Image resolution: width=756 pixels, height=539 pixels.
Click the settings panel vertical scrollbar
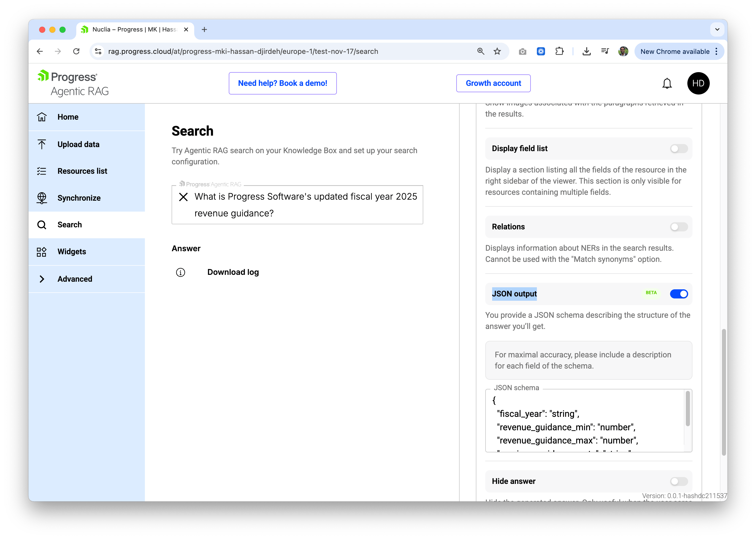pyautogui.click(x=724, y=392)
